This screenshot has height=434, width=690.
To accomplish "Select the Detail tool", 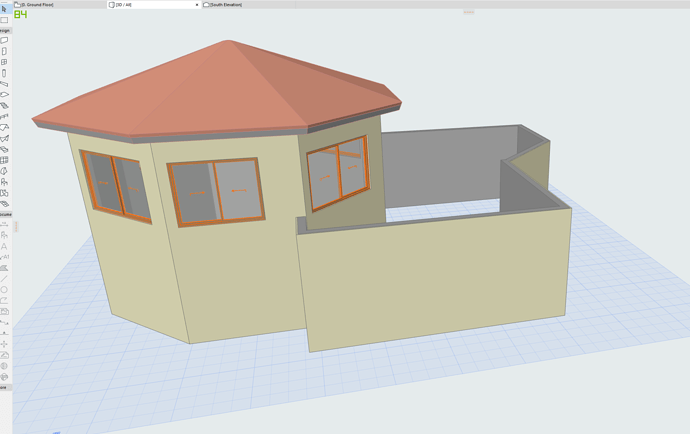I will click(4, 366).
